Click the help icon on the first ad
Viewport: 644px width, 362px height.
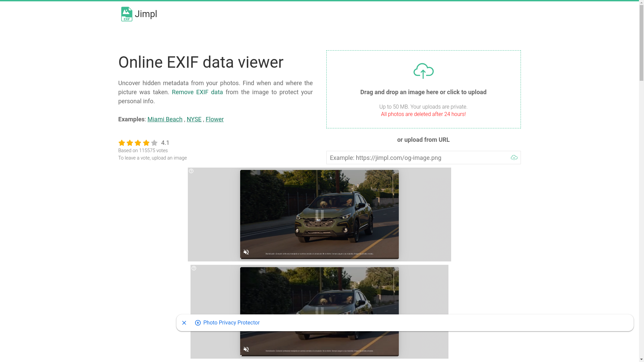(191, 171)
